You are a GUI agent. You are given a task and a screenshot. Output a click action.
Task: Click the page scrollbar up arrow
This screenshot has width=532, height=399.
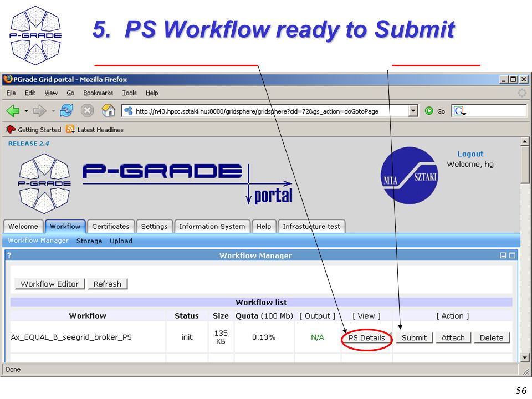coord(525,141)
